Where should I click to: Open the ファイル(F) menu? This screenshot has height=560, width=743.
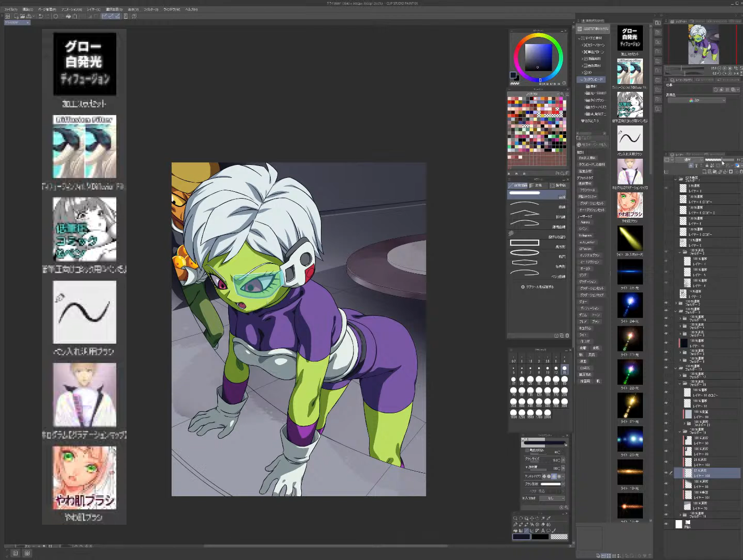coord(10,9)
